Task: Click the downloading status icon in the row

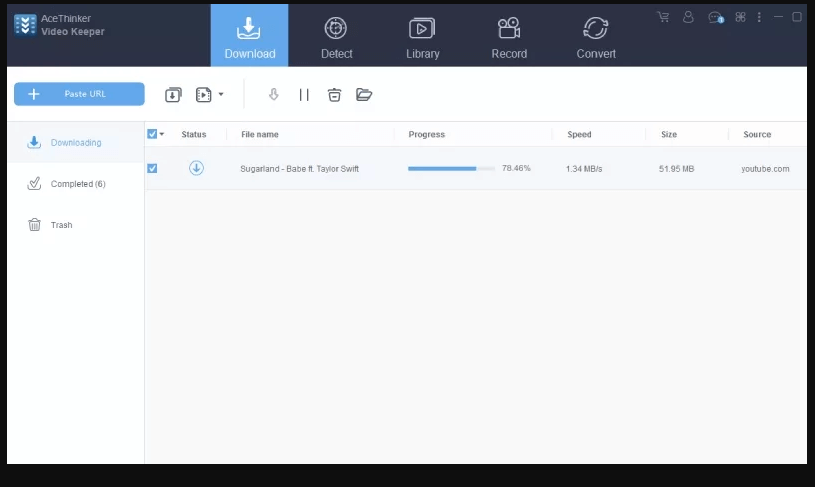Action: (x=196, y=168)
